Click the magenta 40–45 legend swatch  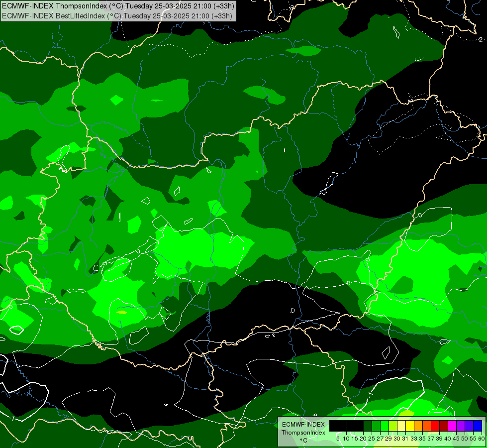click(452, 426)
